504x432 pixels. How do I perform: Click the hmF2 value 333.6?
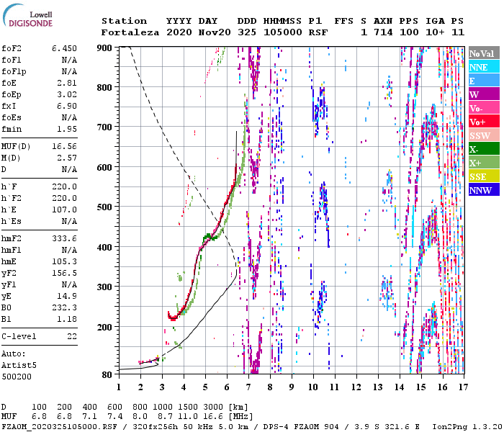[x=64, y=238]
